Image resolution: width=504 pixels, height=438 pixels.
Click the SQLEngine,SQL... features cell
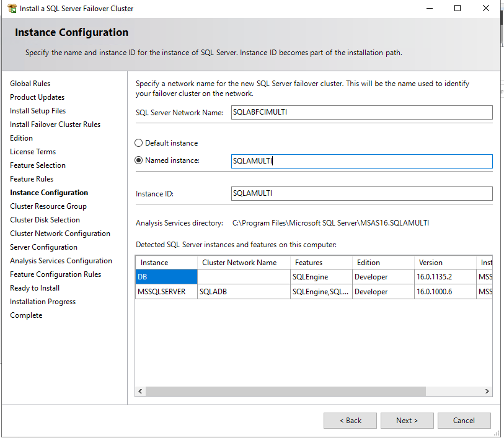click(321, 292)
